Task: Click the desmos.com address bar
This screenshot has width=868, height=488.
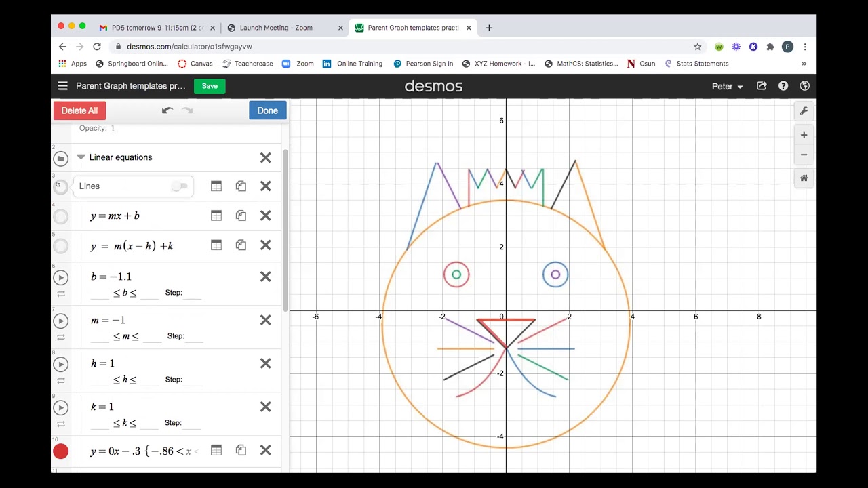Action: point(400,47)
